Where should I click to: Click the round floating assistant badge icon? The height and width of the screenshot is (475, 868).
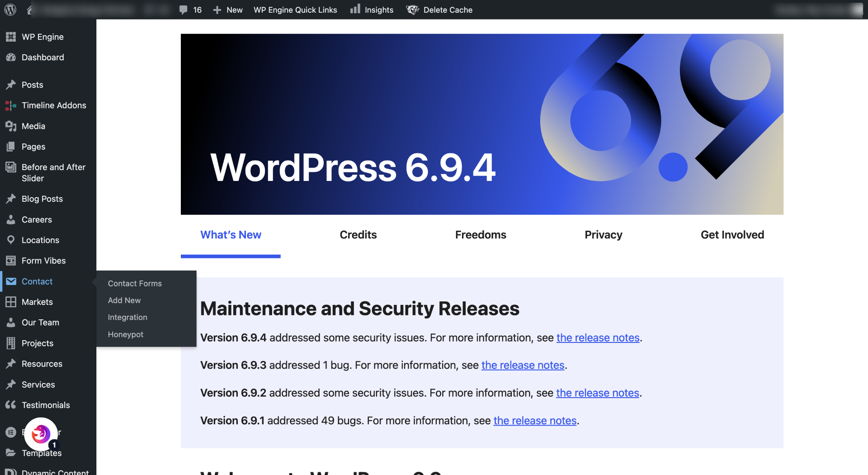[x=41, y=434]
